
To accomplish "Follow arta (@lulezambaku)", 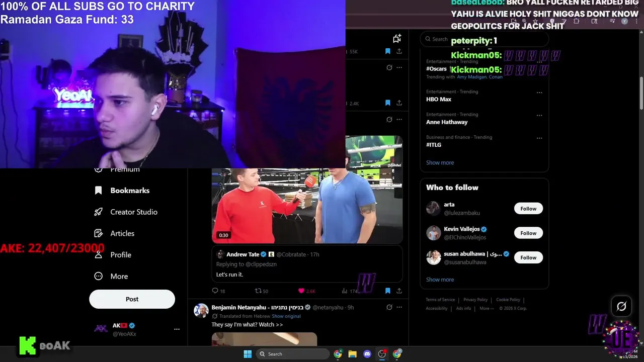I will tap(528, 209).
